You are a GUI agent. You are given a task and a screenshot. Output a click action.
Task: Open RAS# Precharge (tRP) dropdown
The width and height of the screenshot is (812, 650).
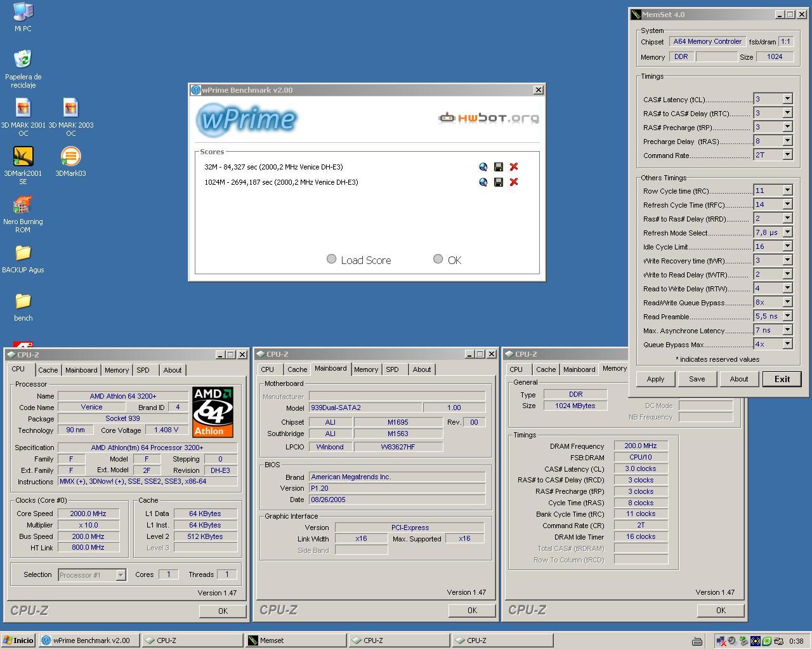coord(787,127)
